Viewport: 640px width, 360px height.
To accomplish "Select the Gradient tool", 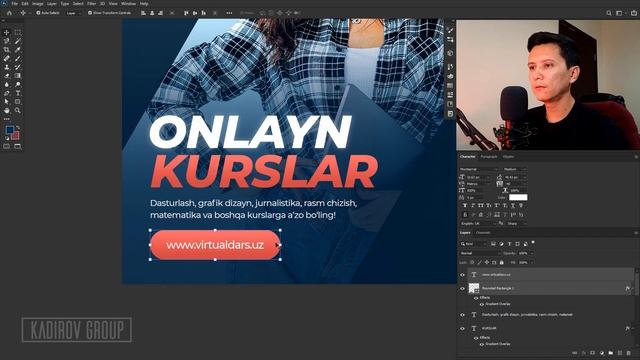I will tap(18, 76).
